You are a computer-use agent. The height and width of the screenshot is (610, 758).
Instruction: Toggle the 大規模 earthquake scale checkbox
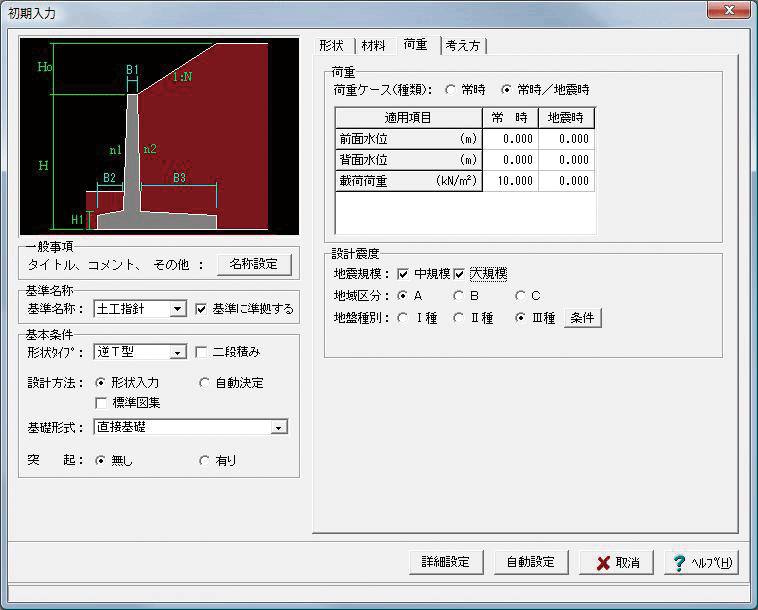pos(459,275)
